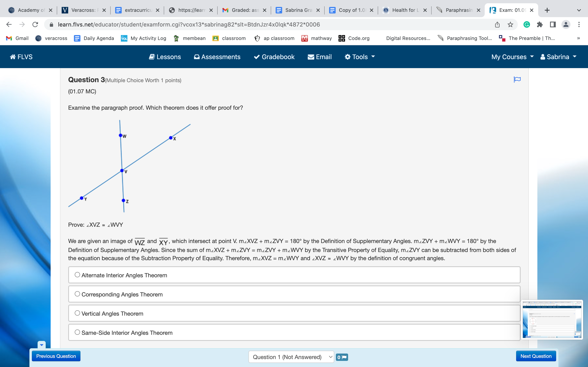The image size is (588, 367).
Task: Toggle the browser side panel icon
Action: (x=553, y=24)
